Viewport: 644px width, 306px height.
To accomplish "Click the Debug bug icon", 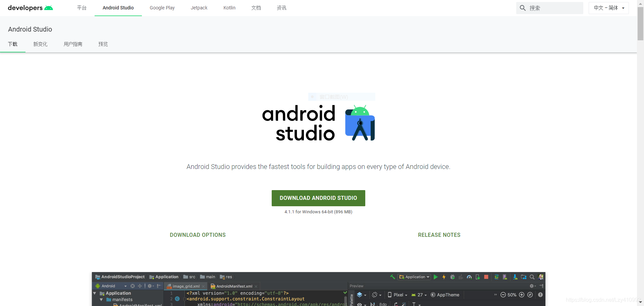I will pos(452,277).
